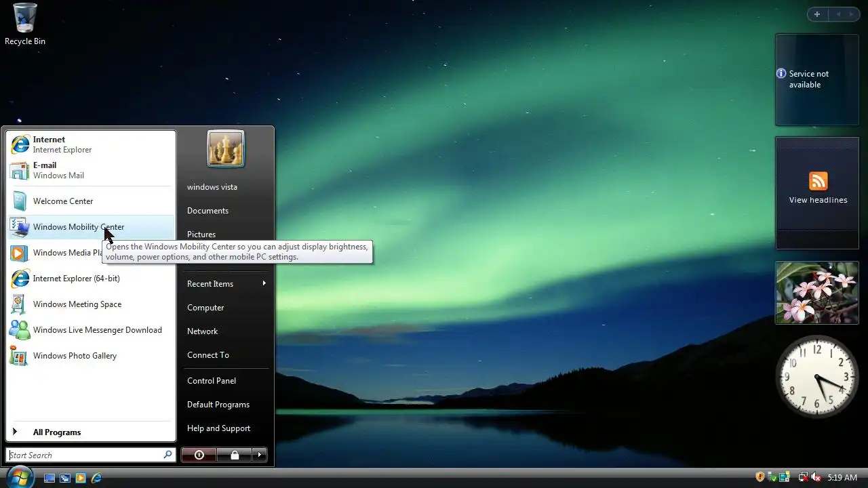This screenshot has width=868, height=488.
Task: Launch Internet Explorer (64-bit)
Action: click(91, 279)
